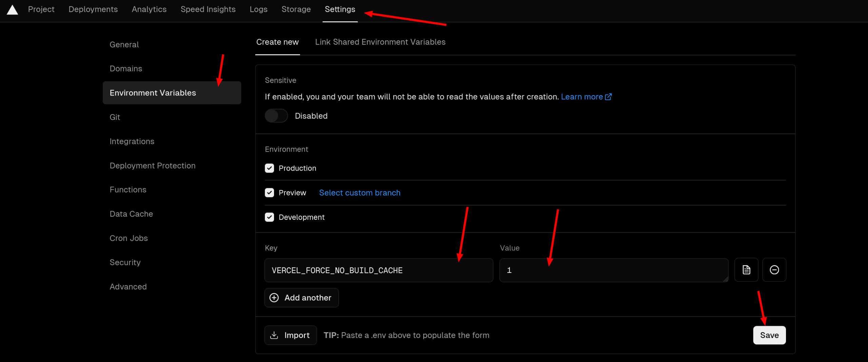
Task: Save the environment variable
Action: click(x=769, y=335)
